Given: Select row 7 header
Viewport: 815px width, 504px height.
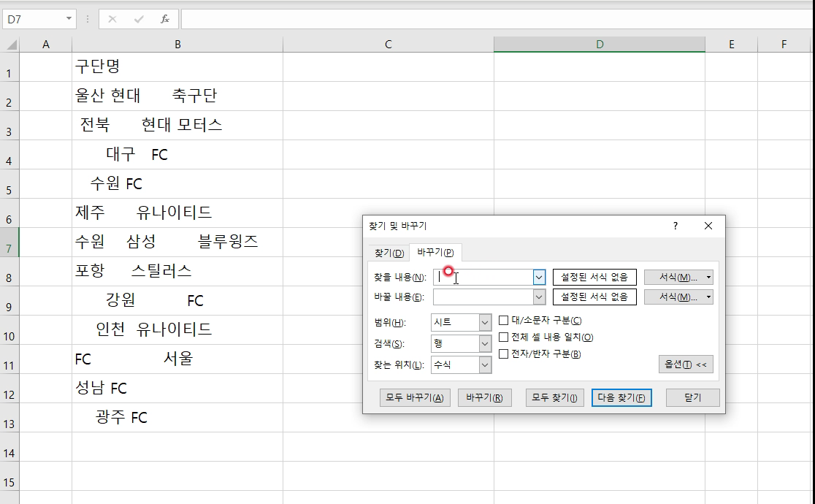Looking at the screenshot, I should 9,243.
